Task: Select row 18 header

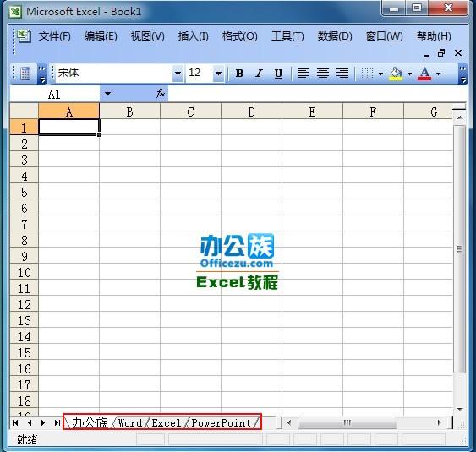Action: tap(25, 400)
